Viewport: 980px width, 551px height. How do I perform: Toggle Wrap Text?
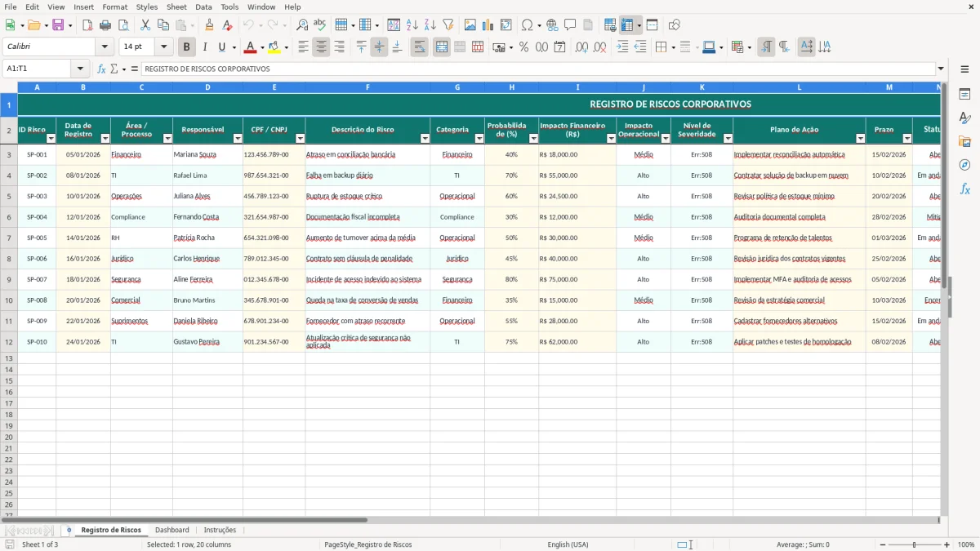coord(419,47)
